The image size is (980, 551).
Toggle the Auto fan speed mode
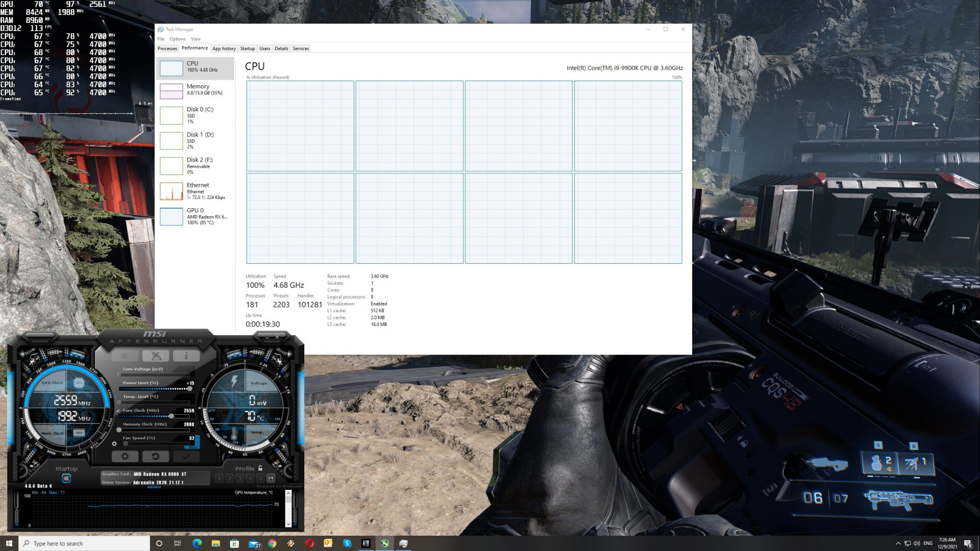[x=193, y=447]
